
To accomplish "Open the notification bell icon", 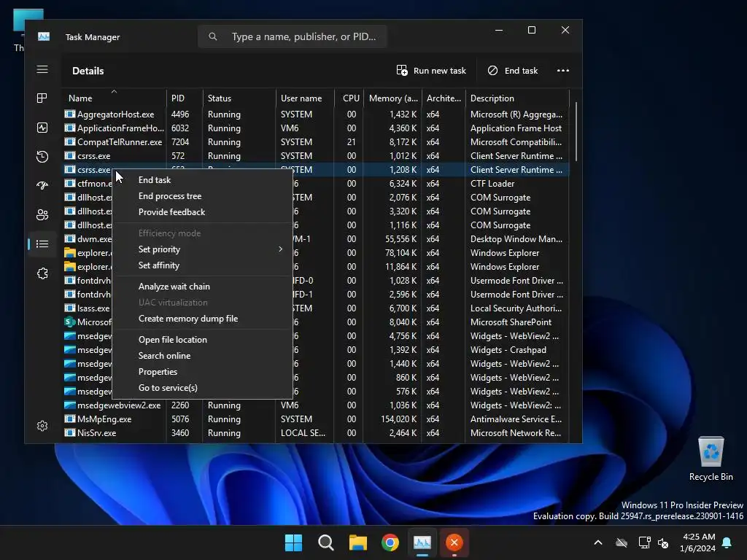I will [727, 542].
